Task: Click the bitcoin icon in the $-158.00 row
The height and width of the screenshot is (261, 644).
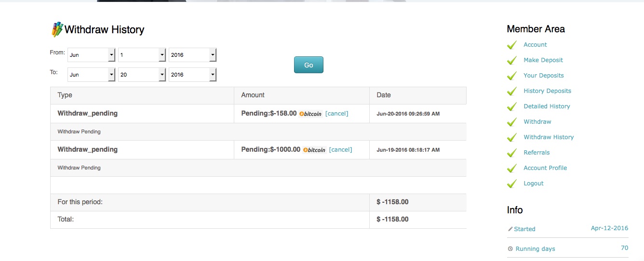Action: point(310,114)
